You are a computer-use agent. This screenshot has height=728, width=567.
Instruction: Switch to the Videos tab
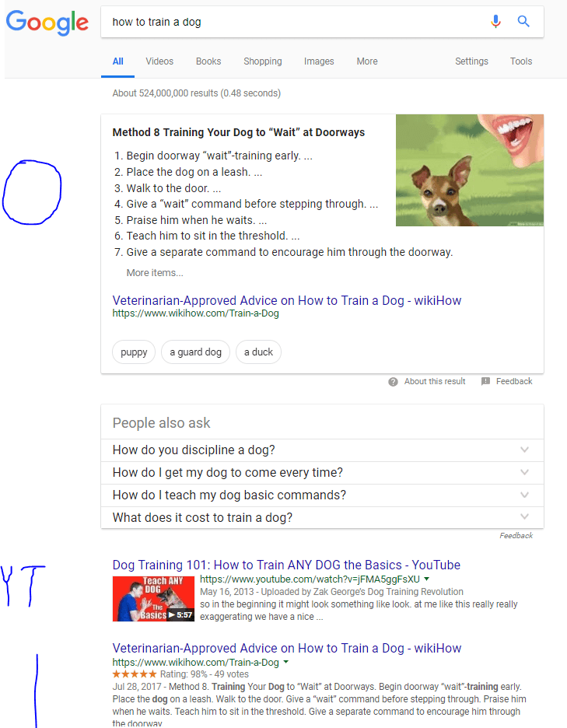click(159, 61)
